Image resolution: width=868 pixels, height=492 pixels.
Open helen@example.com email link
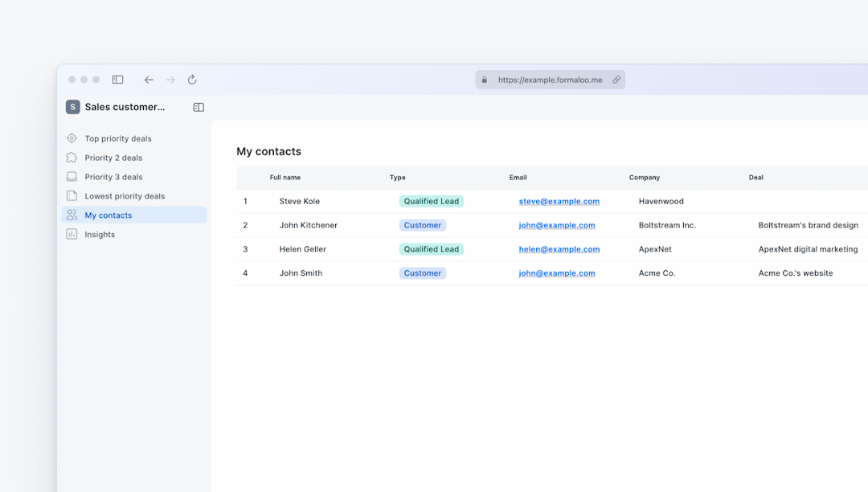coord(559,249)
